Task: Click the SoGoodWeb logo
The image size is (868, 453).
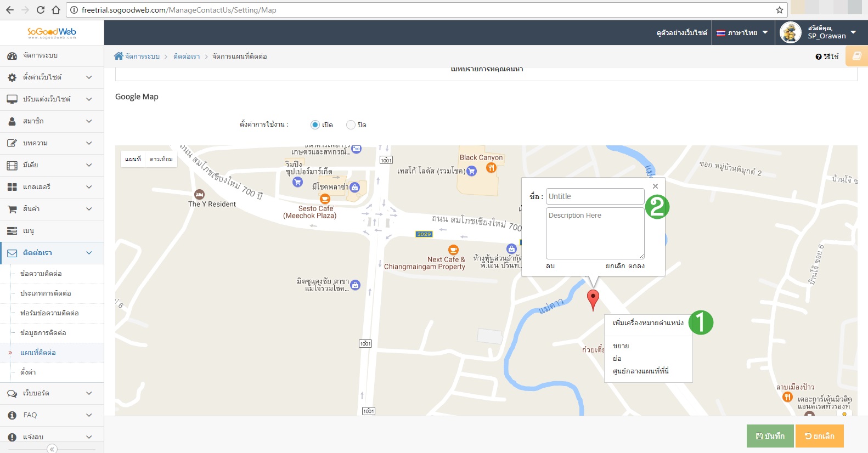Action: (x=52, y=33)
